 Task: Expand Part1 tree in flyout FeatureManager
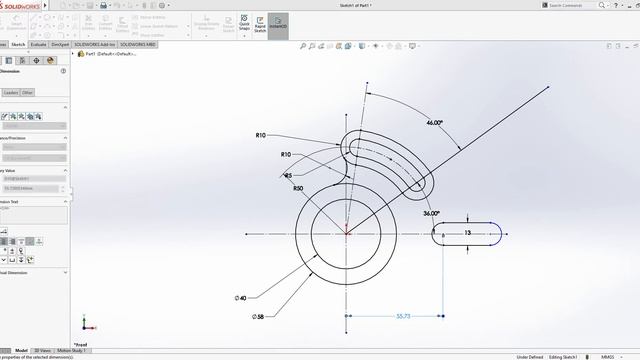click(x=73, y=53)
